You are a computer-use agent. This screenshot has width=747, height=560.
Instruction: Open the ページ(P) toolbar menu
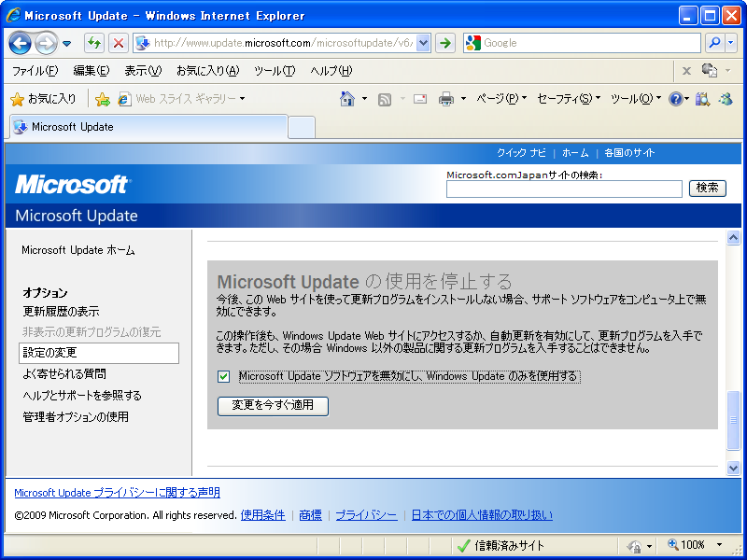[x=501, y=99]
